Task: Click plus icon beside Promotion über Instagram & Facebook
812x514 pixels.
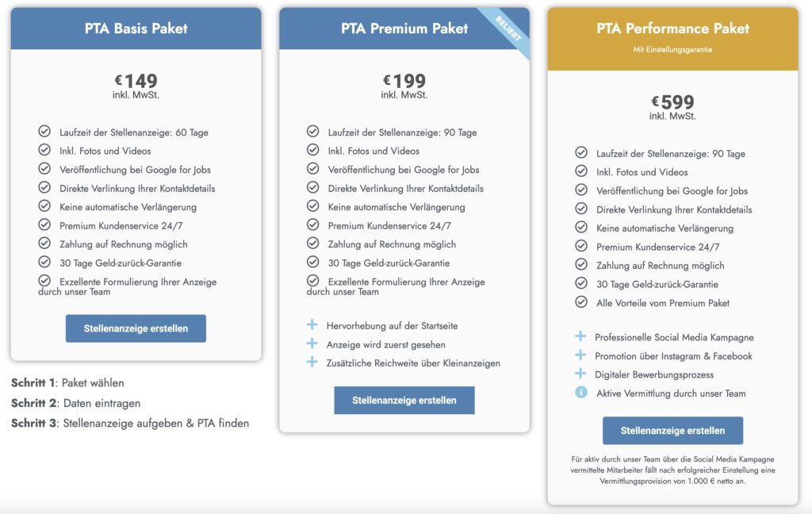Action: click(581, 356)
